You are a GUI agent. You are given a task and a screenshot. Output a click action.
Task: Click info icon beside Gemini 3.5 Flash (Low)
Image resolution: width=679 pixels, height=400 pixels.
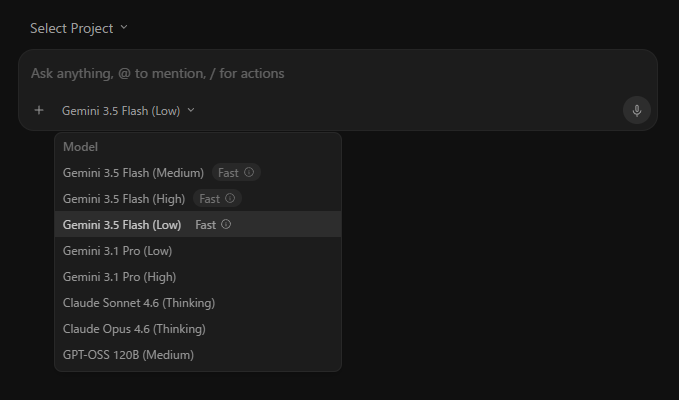(226, 224)
